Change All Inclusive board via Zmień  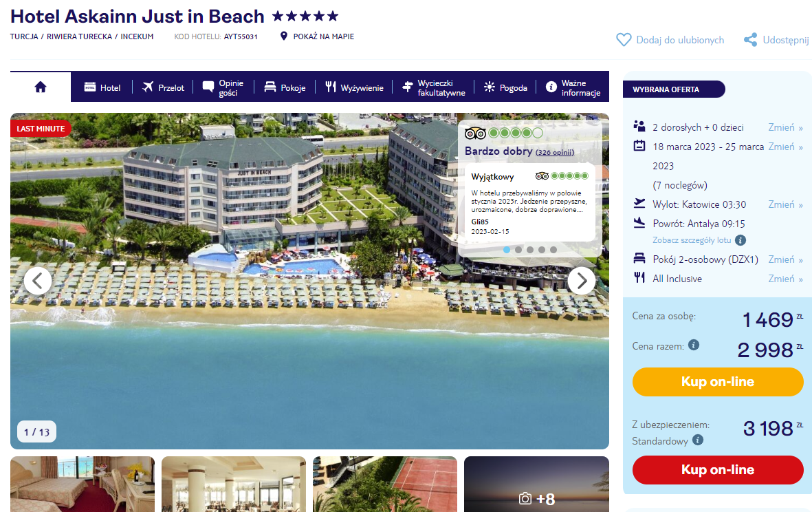click(785, 279)
